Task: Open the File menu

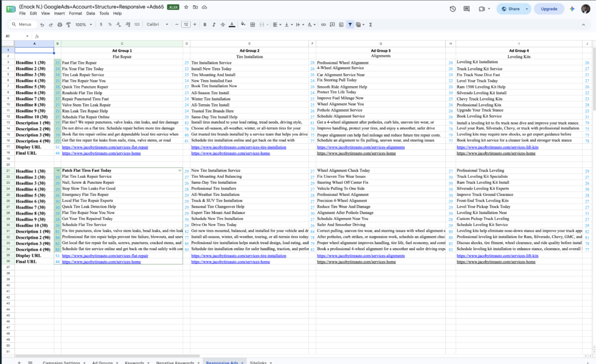Action: point(23,13)
